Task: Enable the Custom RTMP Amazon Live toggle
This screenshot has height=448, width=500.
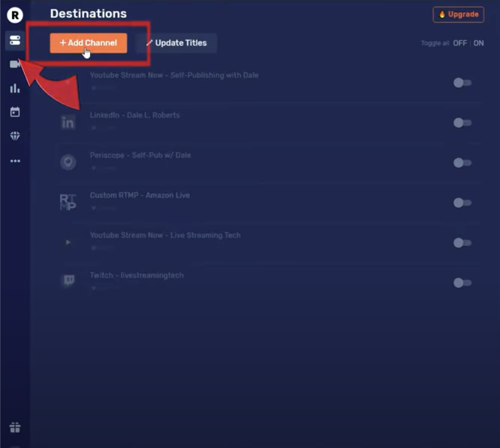Action: pyautogui.click(x=462, y=202)
